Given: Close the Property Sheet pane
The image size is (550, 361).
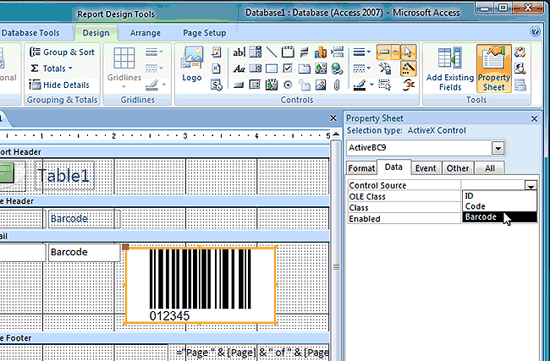Looking at the screenshot, I should (534, 119).
